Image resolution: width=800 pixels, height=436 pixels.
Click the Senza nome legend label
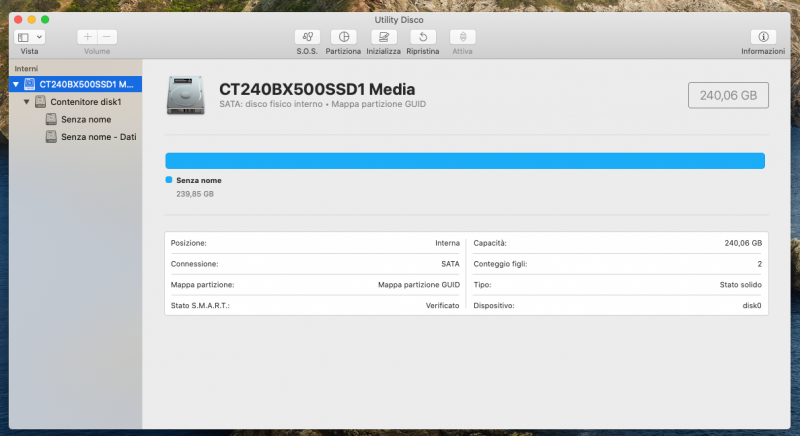point(199,180)
